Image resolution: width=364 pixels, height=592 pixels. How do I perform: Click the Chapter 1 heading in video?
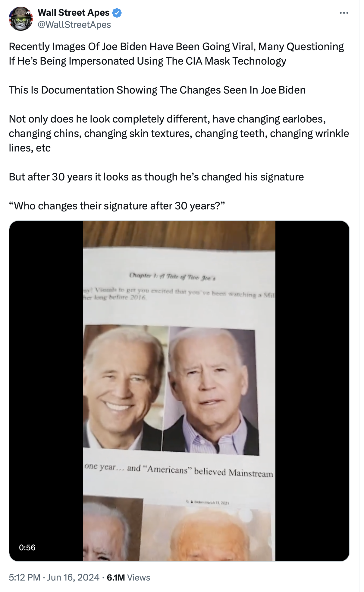[172, 276]
